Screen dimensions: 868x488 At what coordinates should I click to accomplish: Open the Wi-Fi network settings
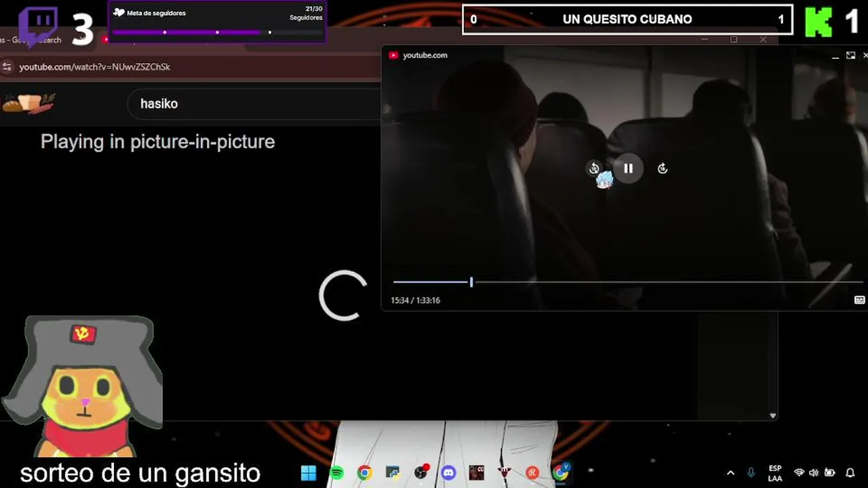(x=799, y=473)
